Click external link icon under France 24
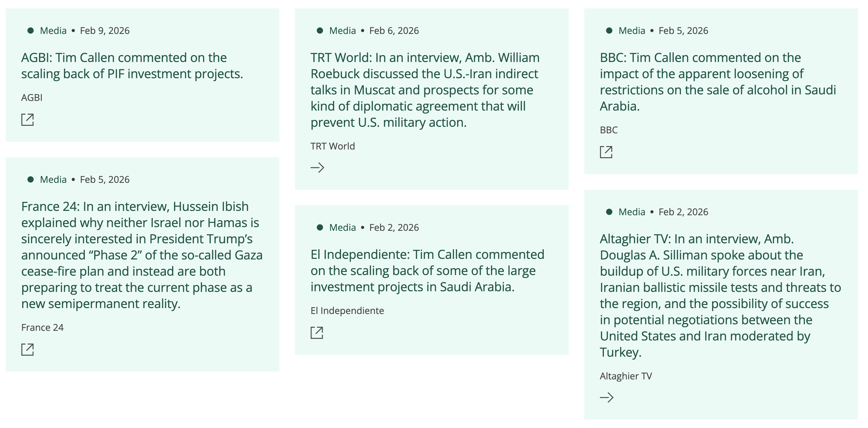Screen dimensions: 868x428 (27, 350)
